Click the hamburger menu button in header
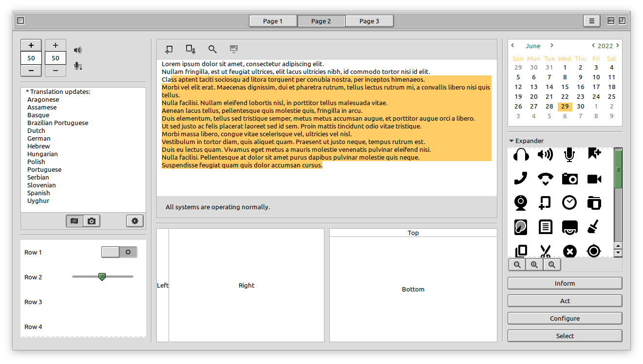 592,21
